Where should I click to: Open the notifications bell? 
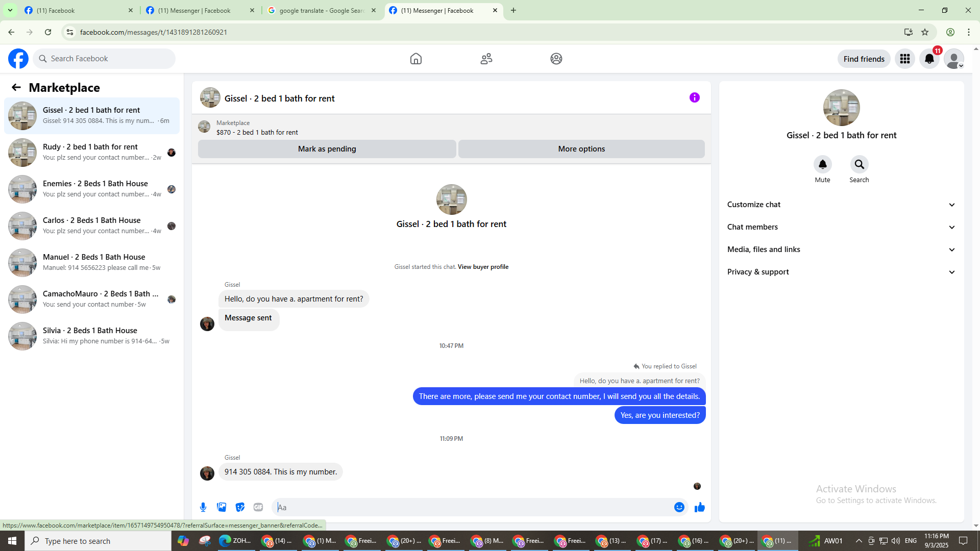929,59
